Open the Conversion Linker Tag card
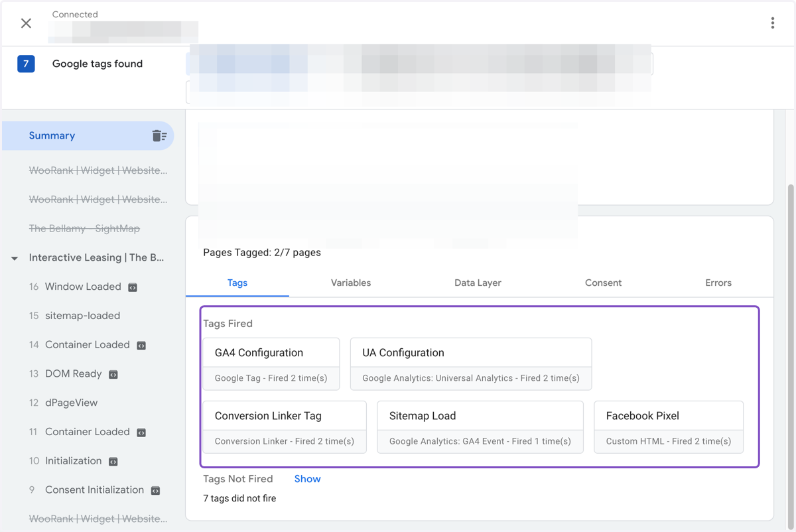Viewport: 796px width, 532px height. tap(285, 427)
